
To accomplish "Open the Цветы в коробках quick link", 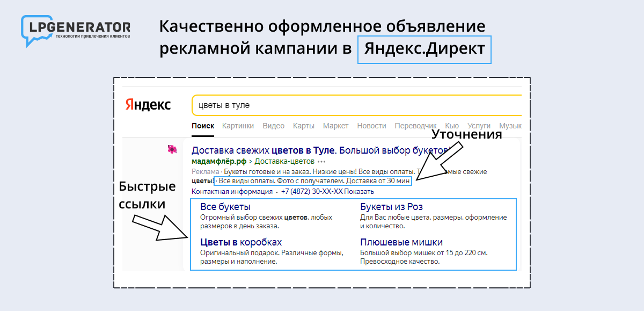I will pyautogui.click(x=241, y=242).
